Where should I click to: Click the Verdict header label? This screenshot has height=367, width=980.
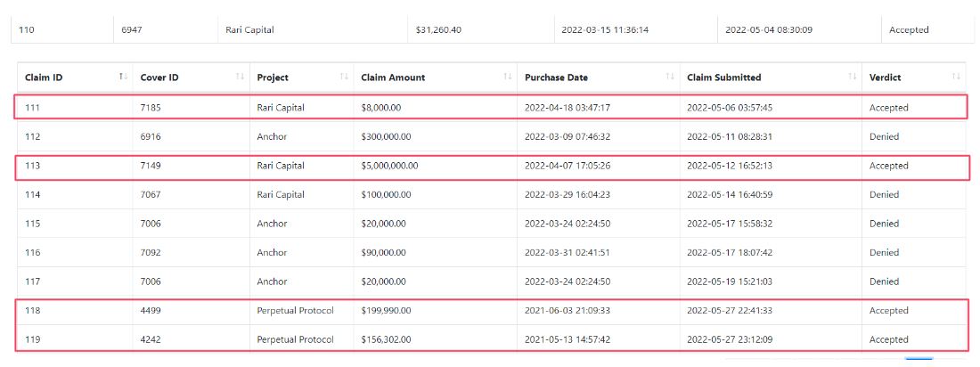coord(885,77)
